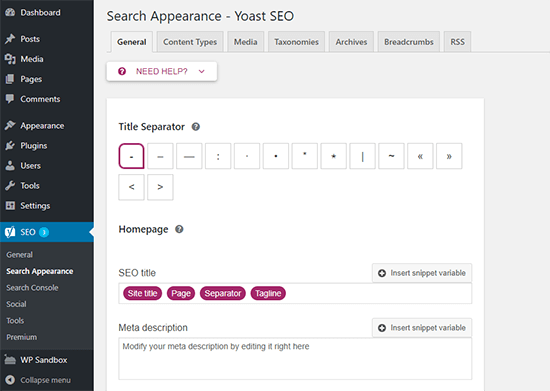
Task: Click the Meta description text area
Action: click(x=295, y=358)
